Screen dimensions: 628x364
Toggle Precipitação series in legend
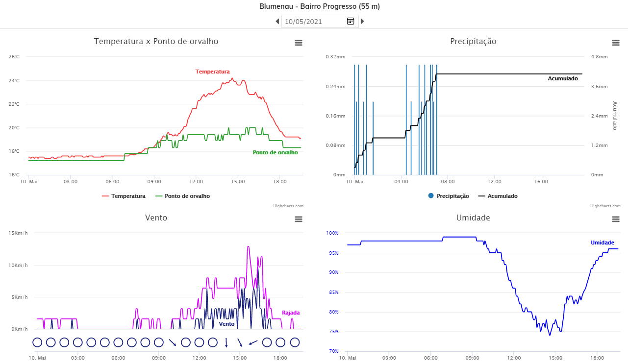coord(449,196)
